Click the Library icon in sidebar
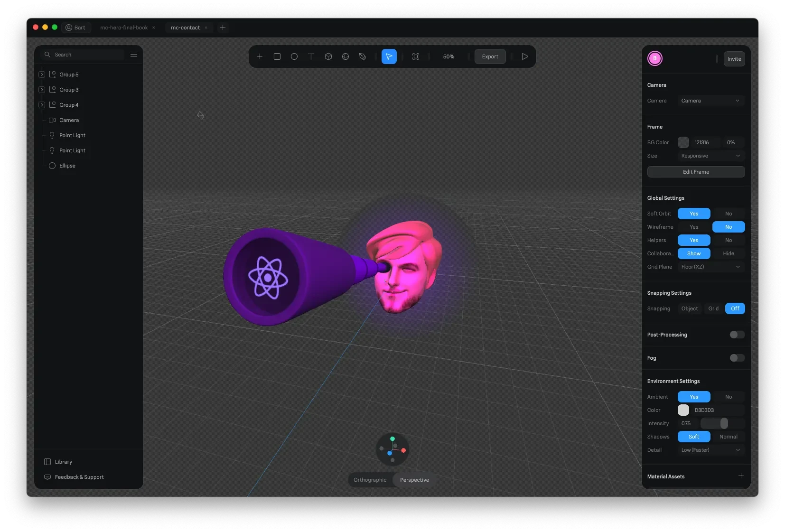 pyautogui.click(x=47, y=462)
